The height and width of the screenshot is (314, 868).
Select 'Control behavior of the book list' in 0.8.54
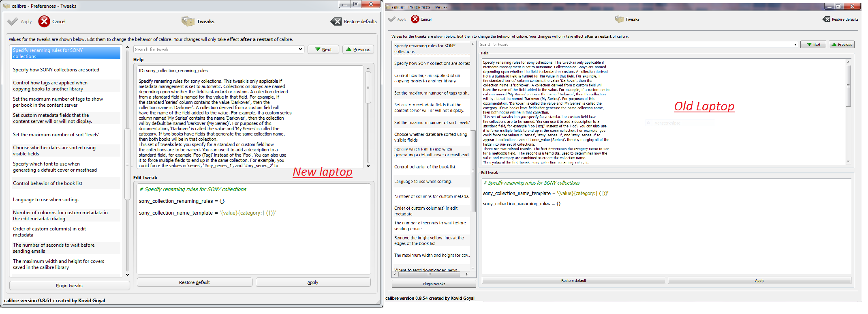pos(432,167)
